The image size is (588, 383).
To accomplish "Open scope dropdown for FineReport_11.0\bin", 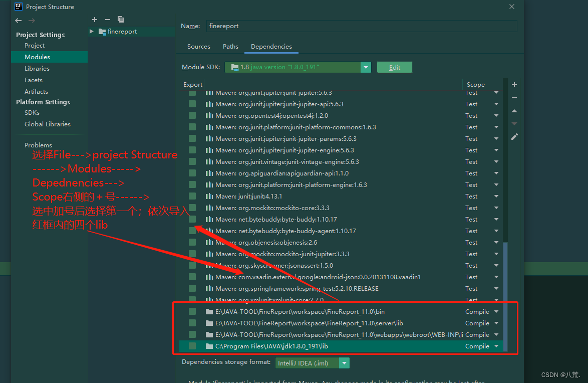I will [496, 312].
